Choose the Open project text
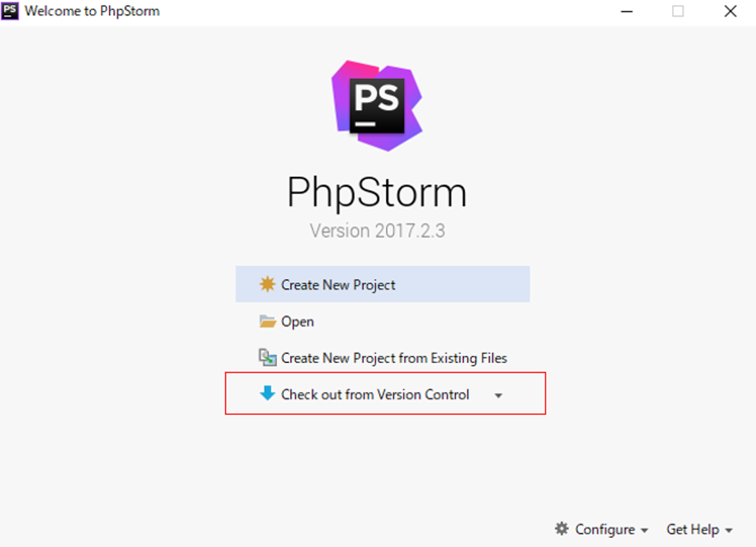 (297, 322)
